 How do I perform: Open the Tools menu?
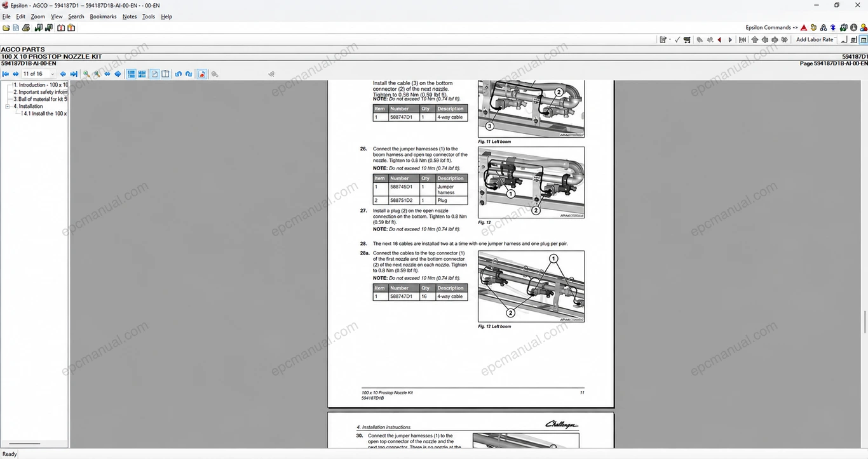coord(148,17)
